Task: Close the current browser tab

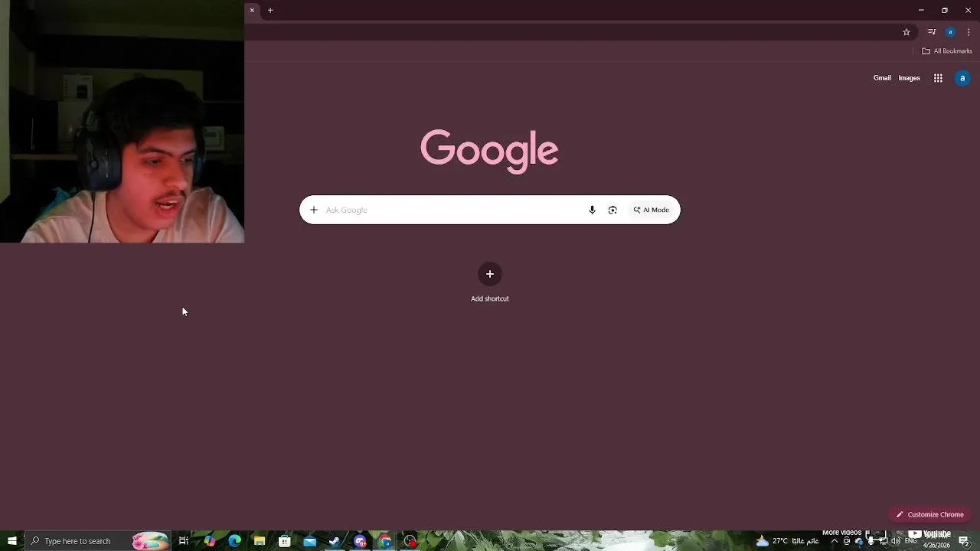Action: click(x=252, y=10)
